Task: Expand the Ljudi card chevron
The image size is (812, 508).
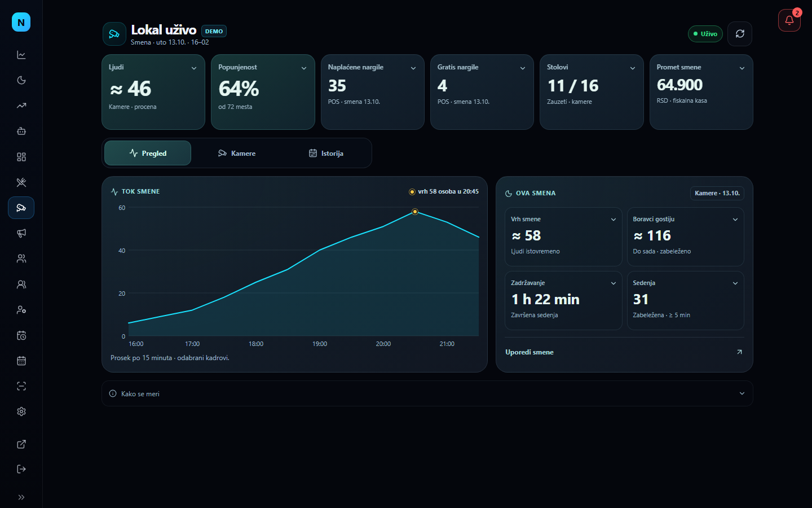Action: point(194,68)
